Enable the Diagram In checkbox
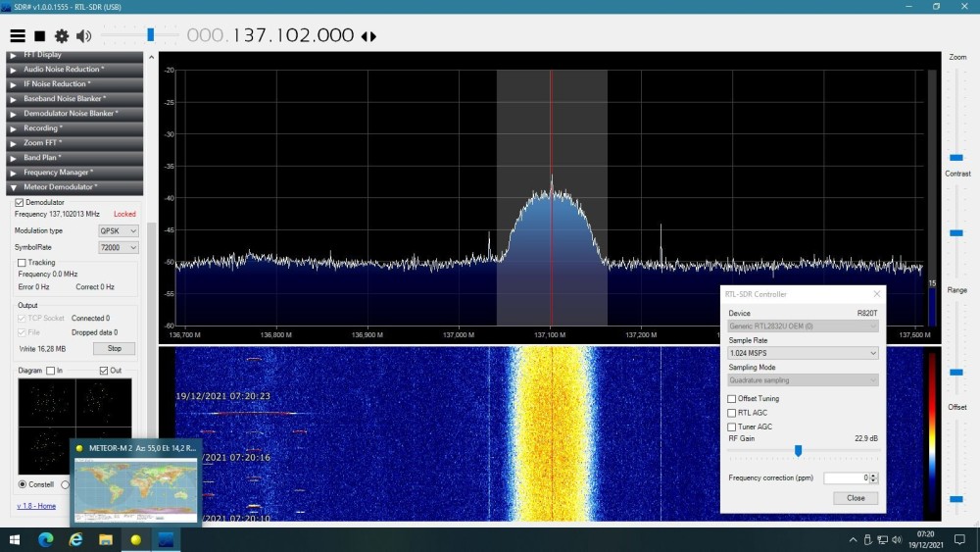Viewport: 980px width, 552px height. coord(51,371)
